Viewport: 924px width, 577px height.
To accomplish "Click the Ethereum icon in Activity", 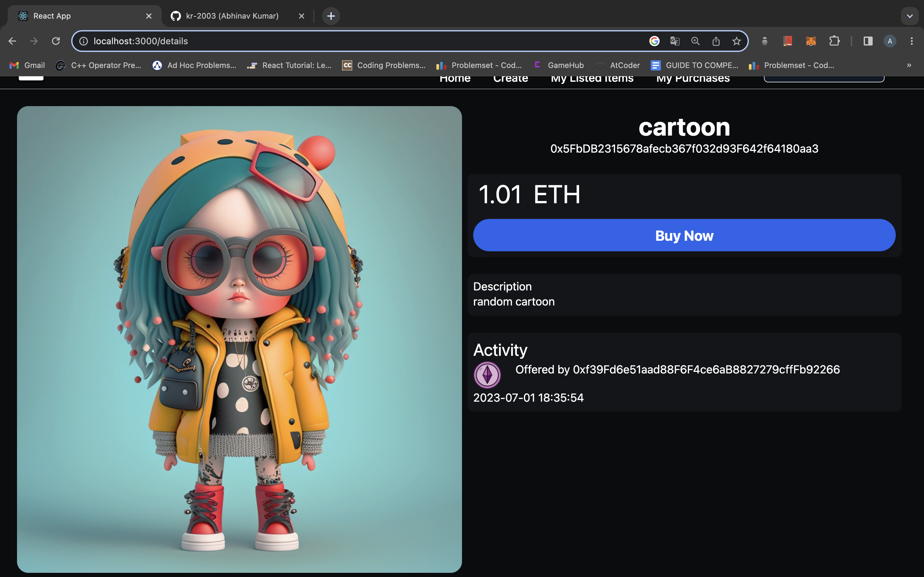I will pyautogui.click(x=487, y=375).
